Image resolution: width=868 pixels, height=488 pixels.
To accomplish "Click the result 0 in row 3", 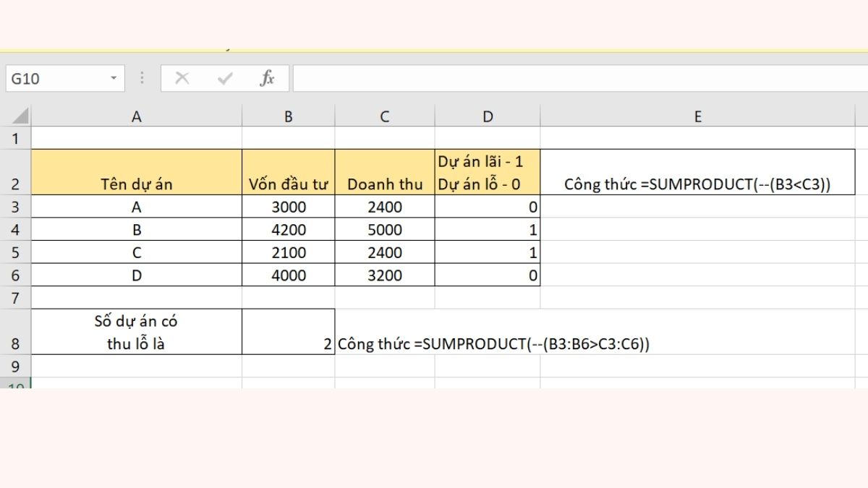I will pyautogui.click(x=488, y=207).
